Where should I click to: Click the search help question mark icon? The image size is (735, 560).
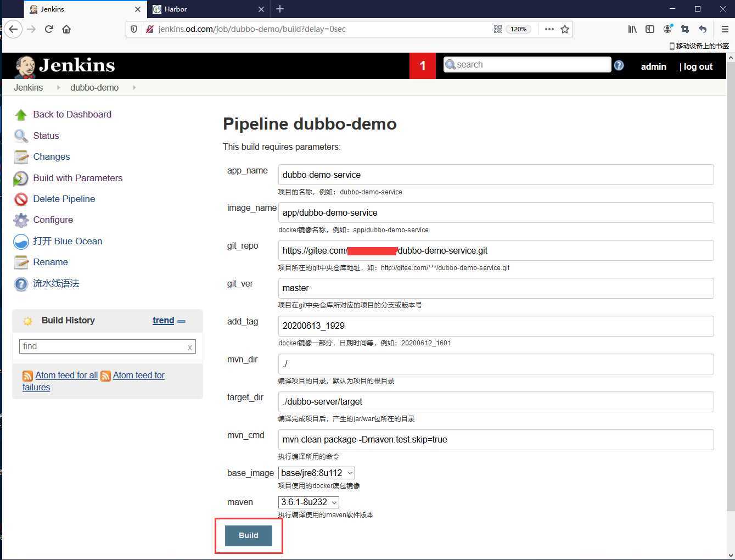619,65
